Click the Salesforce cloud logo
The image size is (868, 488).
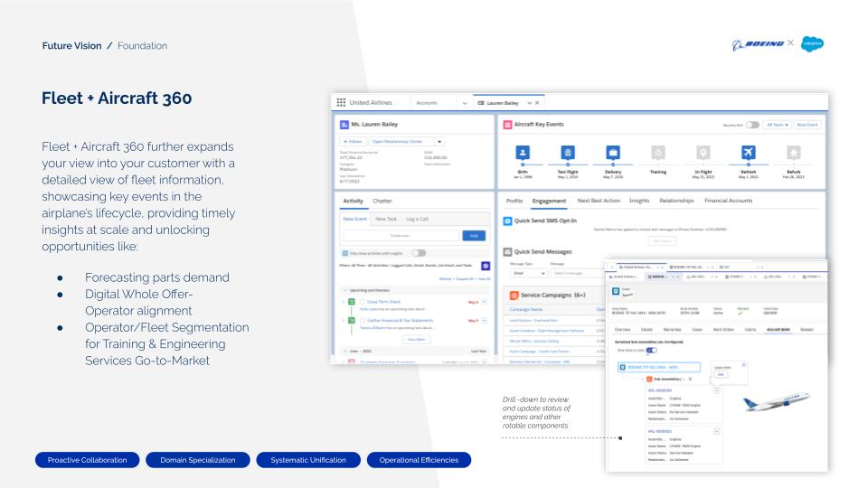point(812,43)
